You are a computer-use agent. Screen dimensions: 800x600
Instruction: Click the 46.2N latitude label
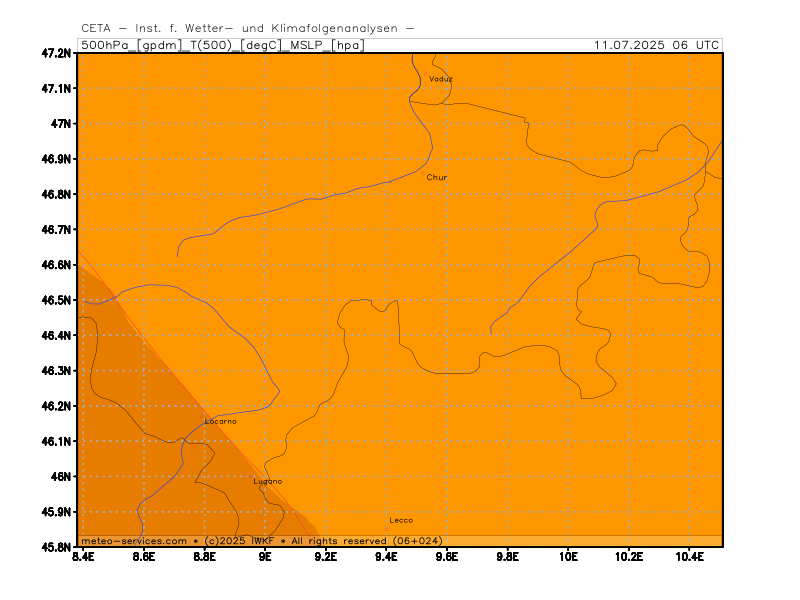coord(56,406)
